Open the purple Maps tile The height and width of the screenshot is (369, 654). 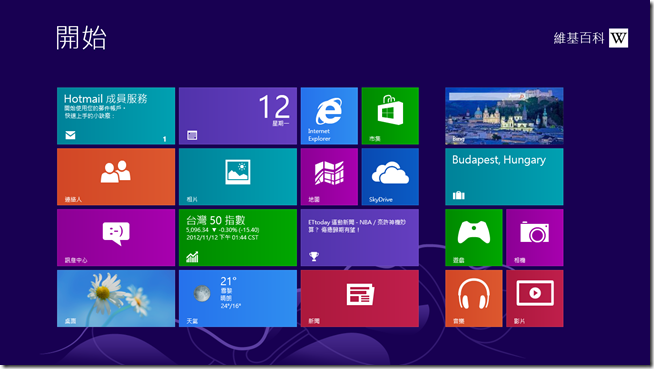[x=329, y=177]
